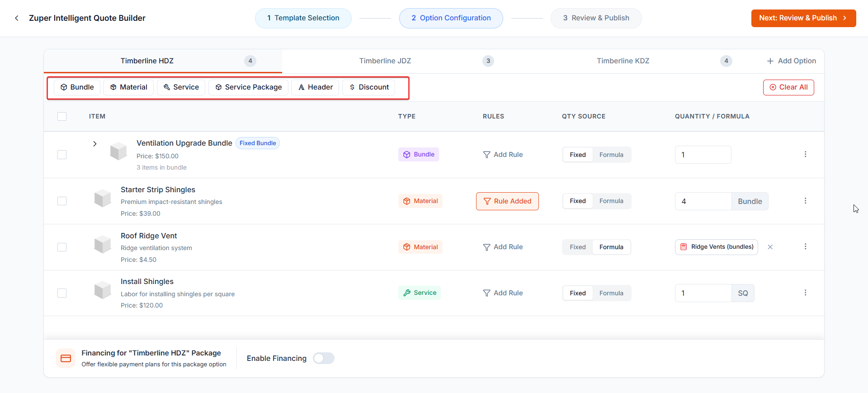Click "Ridge ventilation system" description
Image resolution: width=868 pixels, height=393 pixels.
(156, 248)
